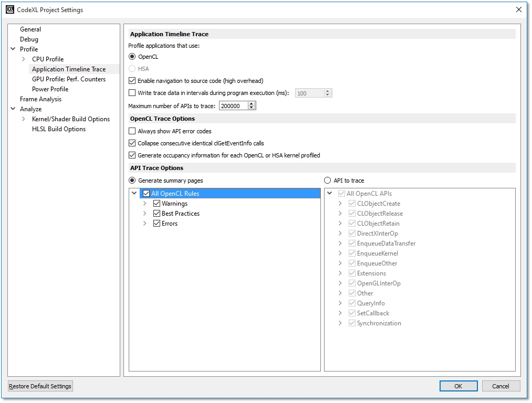Click the EnqueueDataTransfer tree entry

(x=386, y=243)
